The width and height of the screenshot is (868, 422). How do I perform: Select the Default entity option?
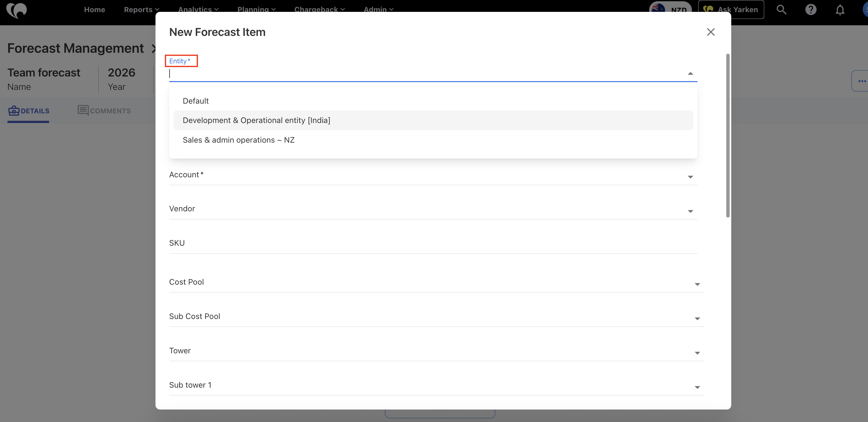[195, 101]
